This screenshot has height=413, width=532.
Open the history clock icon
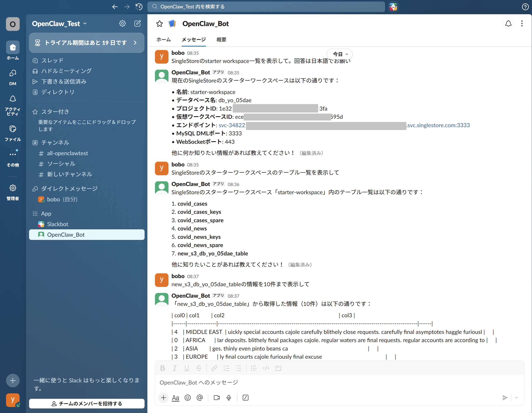pyautogui.click(x=139, y=7)
